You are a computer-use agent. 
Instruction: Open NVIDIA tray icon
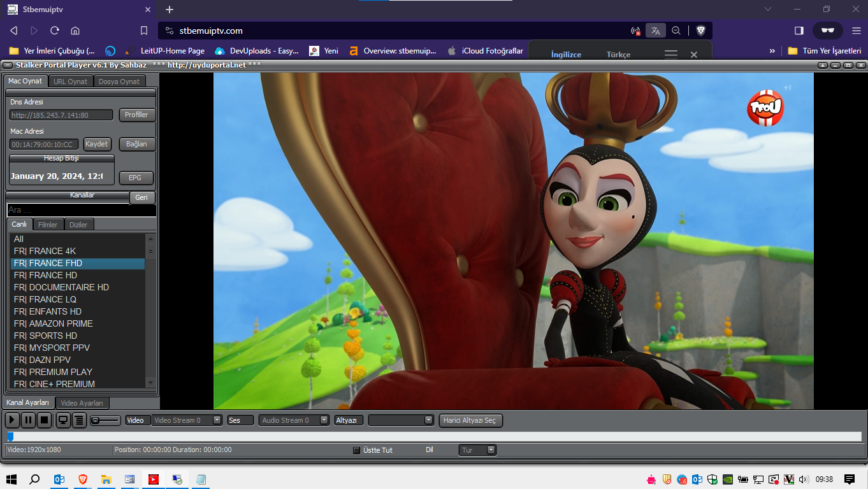727,479
